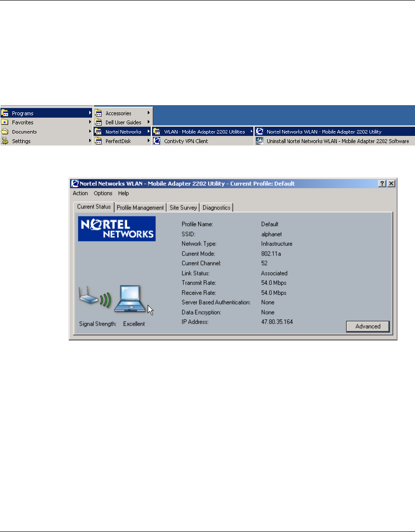Expand the Programs submenu arrow
The height and width of the screenshot is (532, 415).
point(90,113)
